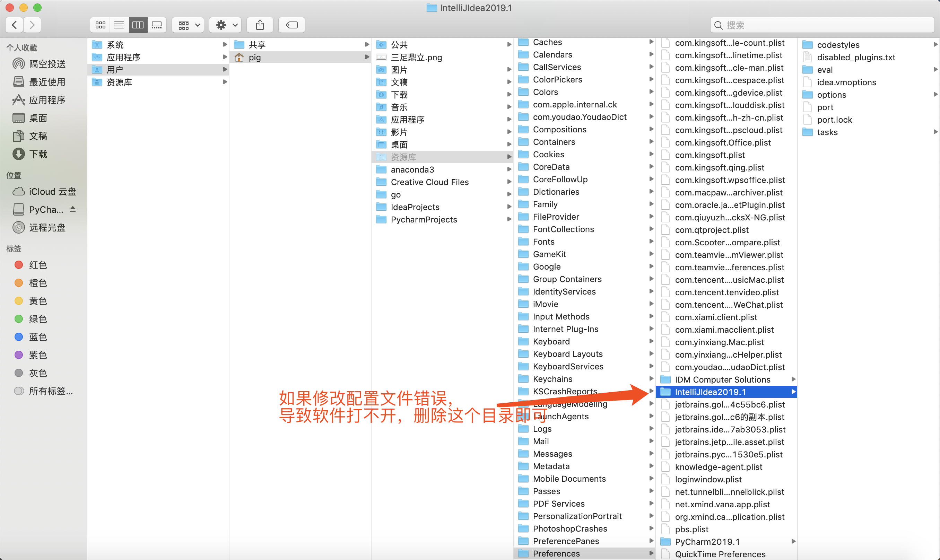
Task: Select the PyCharm2019.1 folder
Action: (707, 542)
